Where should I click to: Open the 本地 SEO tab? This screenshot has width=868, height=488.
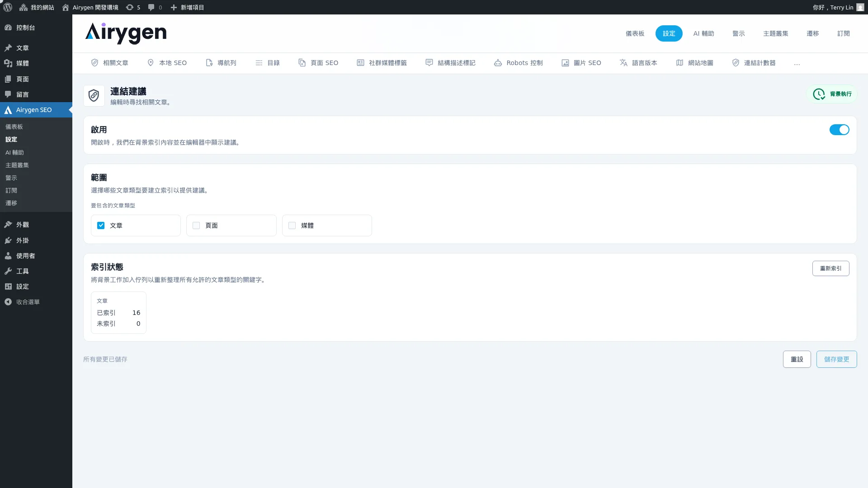167,63
